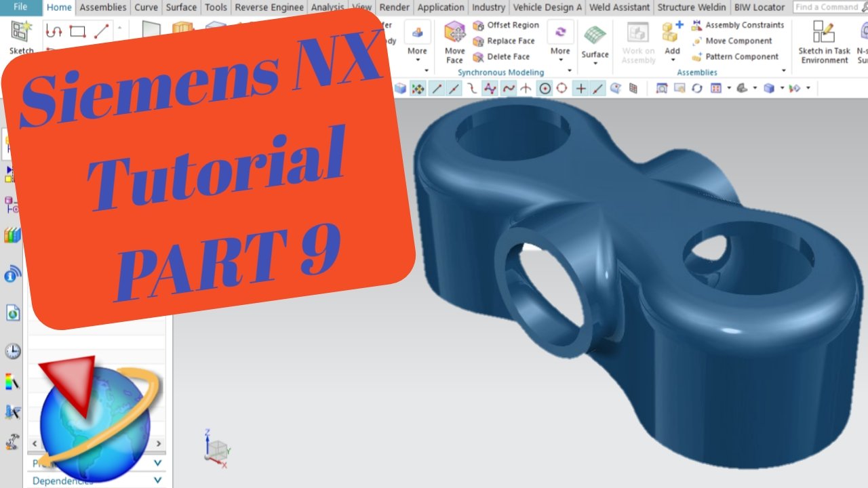Click the Fit view icon
868x488 pixels.
click(662, 88)
